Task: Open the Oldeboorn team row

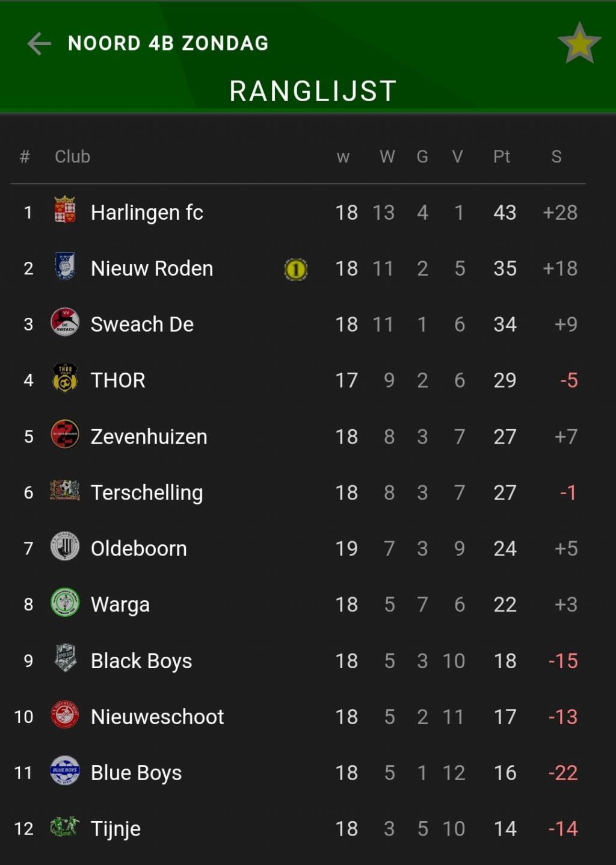Action: coord(298,548)
